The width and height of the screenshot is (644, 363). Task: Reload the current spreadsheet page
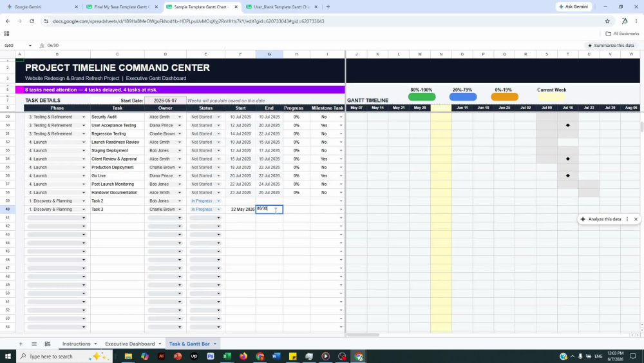(x=32, y=21)
